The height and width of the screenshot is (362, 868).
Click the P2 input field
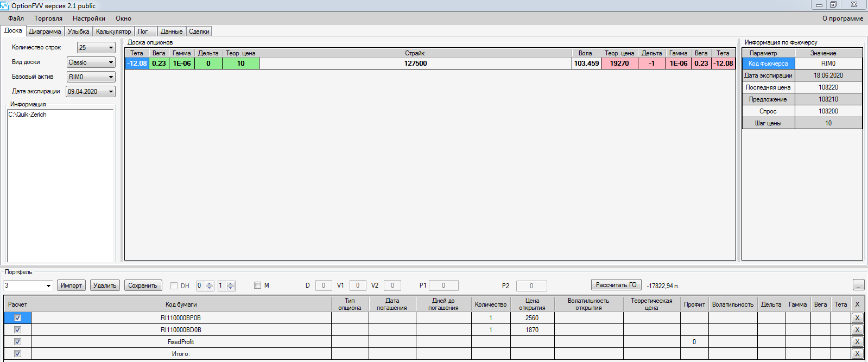[531, 286]
